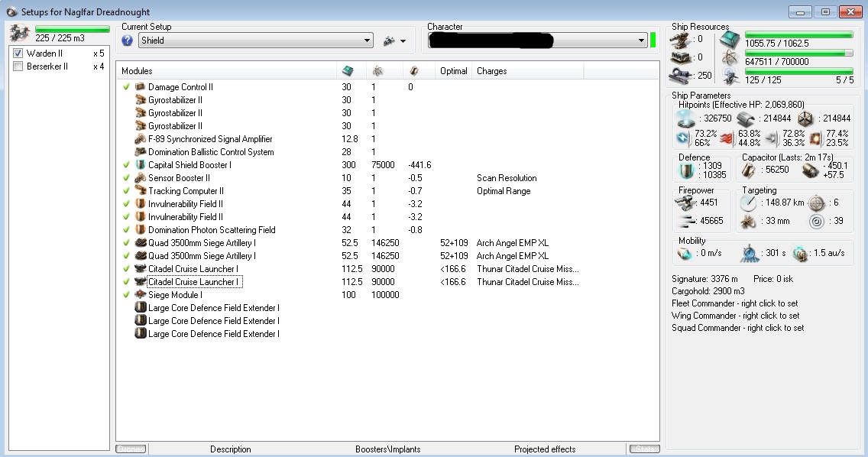Screen dimensions: 868x457
Task: Click the F-89 Synchronized Signal Amplifier icon
Action: [140, 138]
